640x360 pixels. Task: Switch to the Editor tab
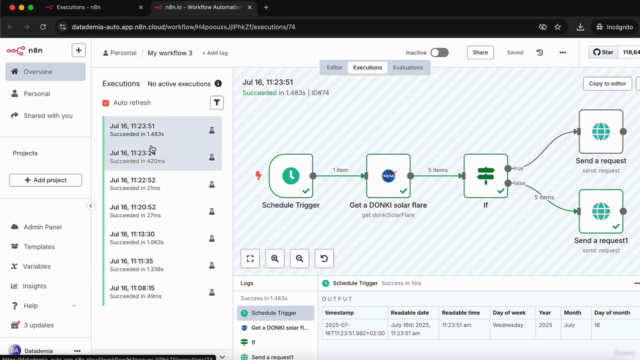click(334, 68)
